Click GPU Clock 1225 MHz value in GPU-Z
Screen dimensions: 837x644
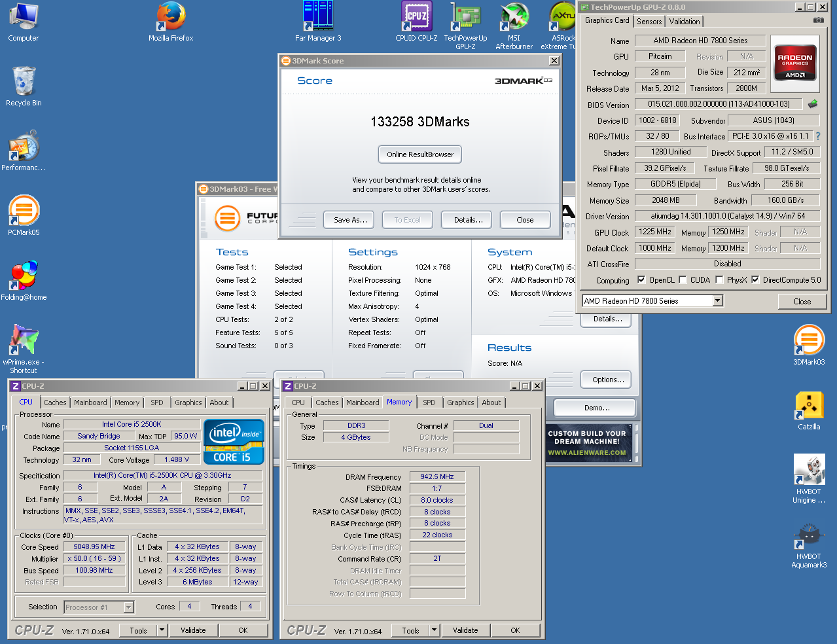(655, 232)
